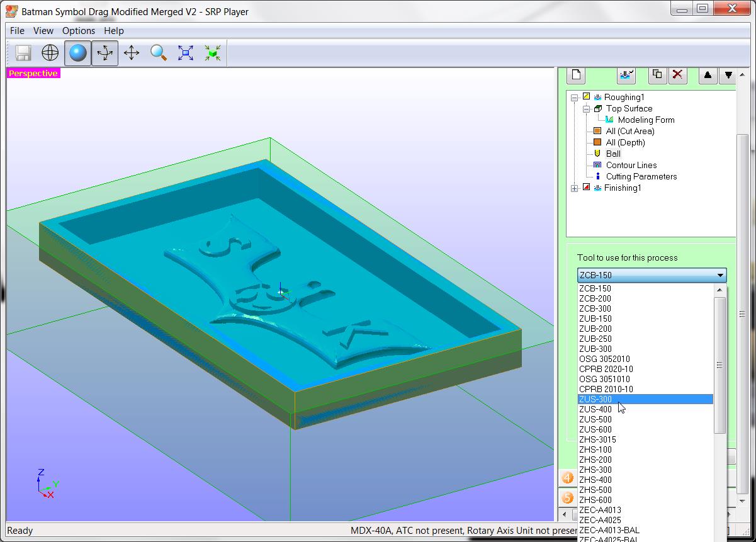Open the File menu
Screen dimensions: 756x542
[18, 30]
